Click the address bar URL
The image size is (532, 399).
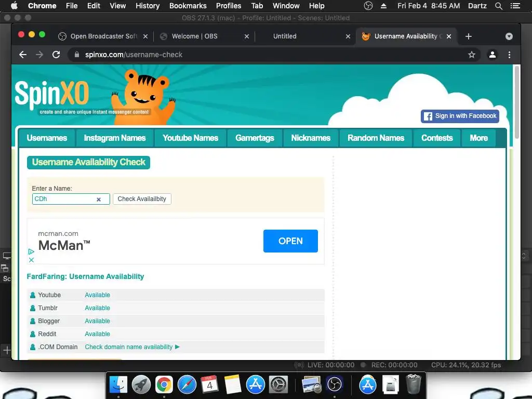134,55
